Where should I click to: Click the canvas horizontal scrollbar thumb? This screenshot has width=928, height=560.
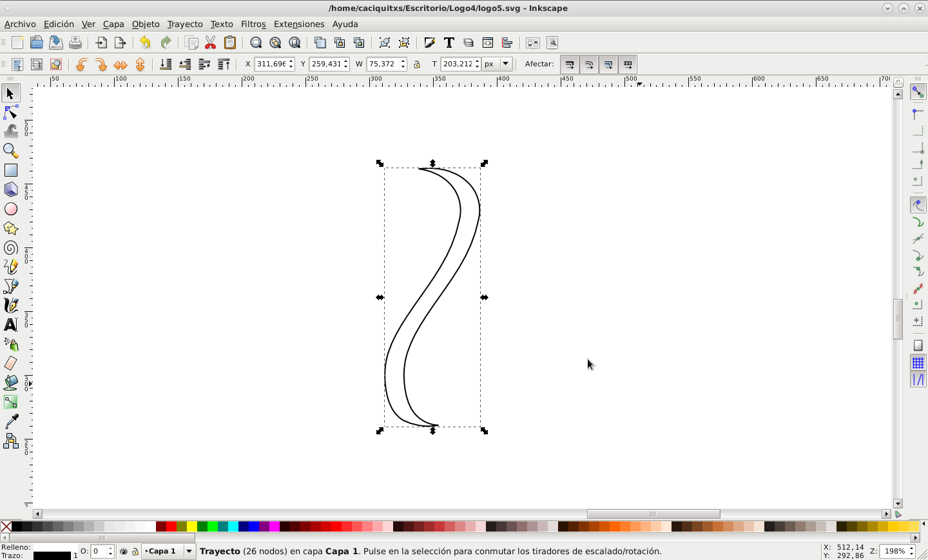[653, 514]
